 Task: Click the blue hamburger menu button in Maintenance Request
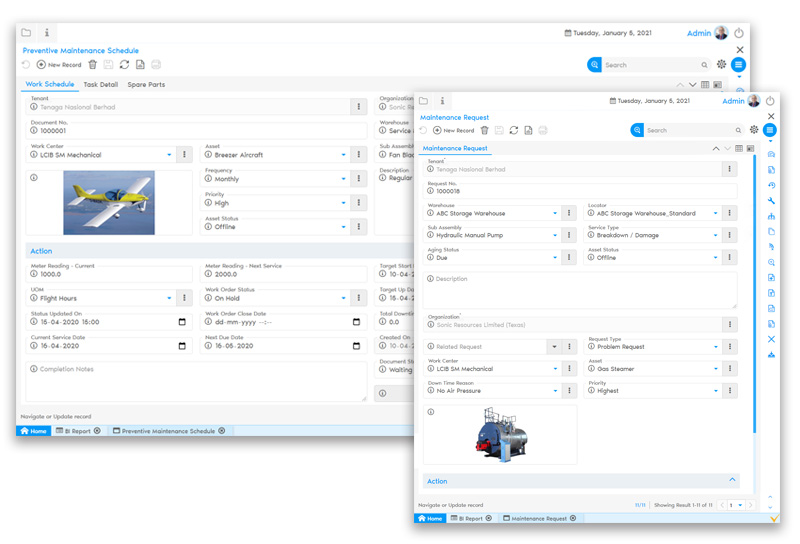pyautogui.click(x=770, y=130)
